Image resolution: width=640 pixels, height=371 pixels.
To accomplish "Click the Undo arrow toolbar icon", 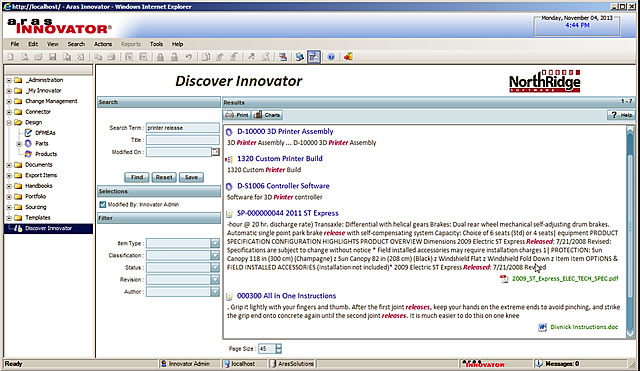I will coord(189,57).
